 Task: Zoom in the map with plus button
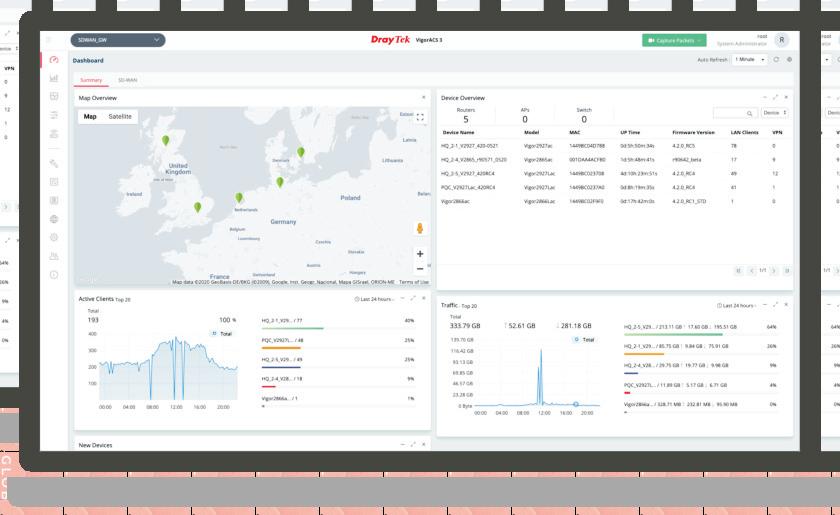pyautogui.click(x=420, y=254)
